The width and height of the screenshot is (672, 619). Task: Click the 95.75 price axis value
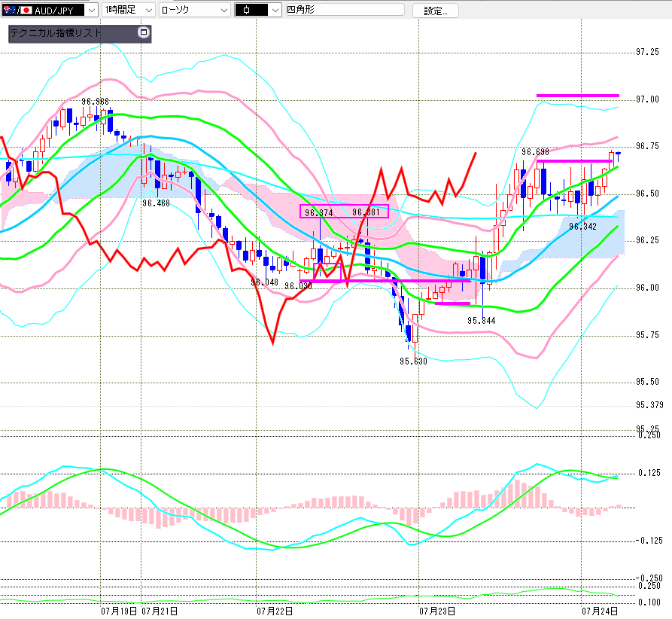[648, 335]
